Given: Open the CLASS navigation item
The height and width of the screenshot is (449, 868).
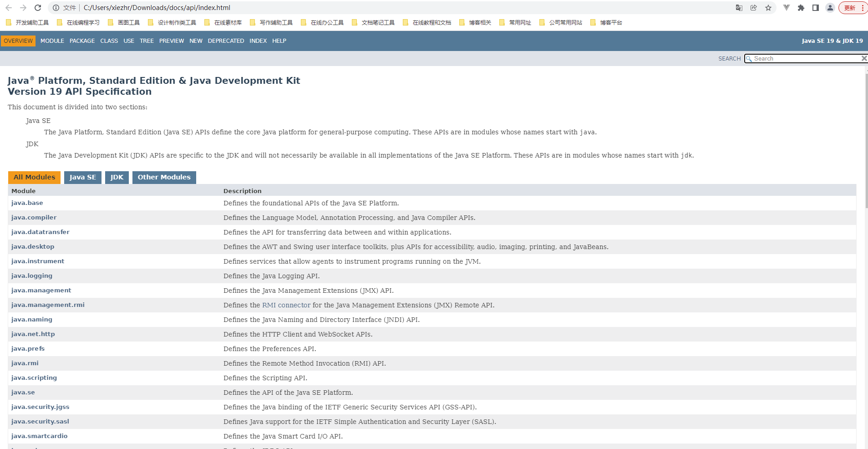Looking at the screenshot, I should (109, 41).
